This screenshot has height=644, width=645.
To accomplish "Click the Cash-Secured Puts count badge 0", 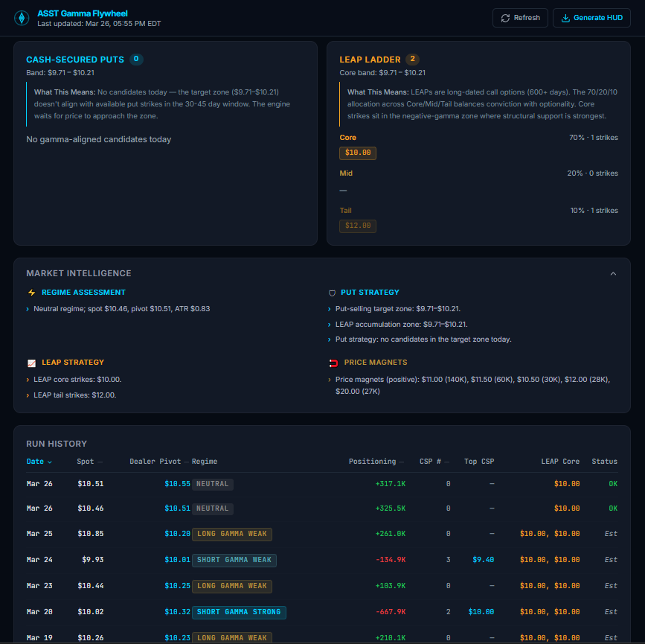I will tap(136, 59).
